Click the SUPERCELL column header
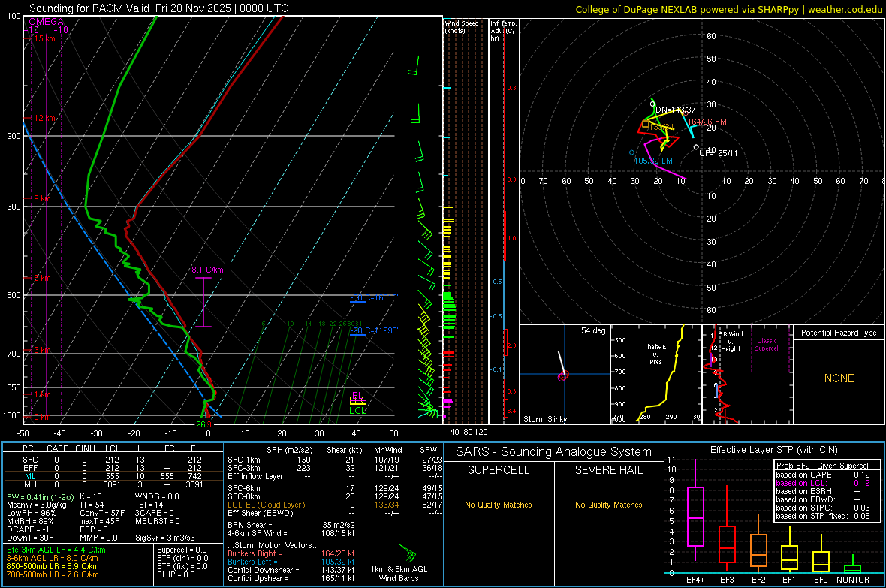 click(x=499, y=470)
